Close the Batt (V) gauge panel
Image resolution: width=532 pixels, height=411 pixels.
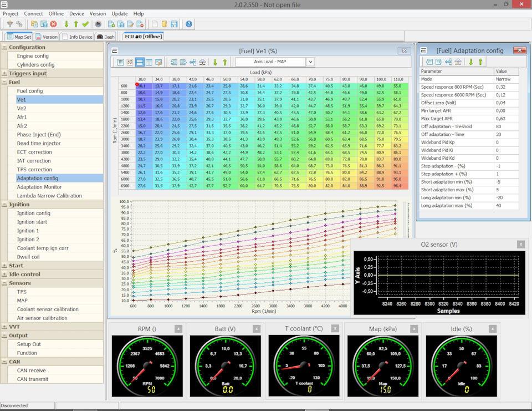[257, 329]
